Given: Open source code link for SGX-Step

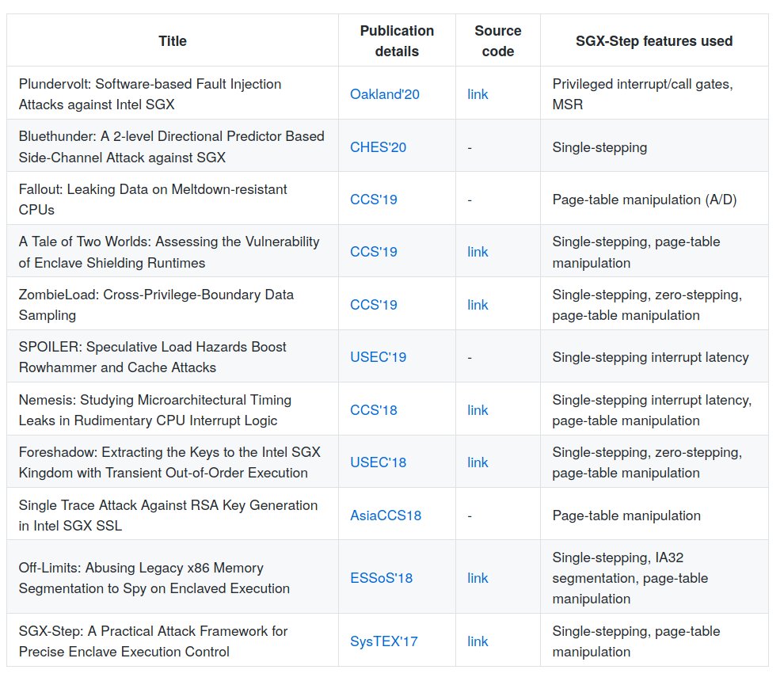Looking at the screenshot, I should coord(478,641).
